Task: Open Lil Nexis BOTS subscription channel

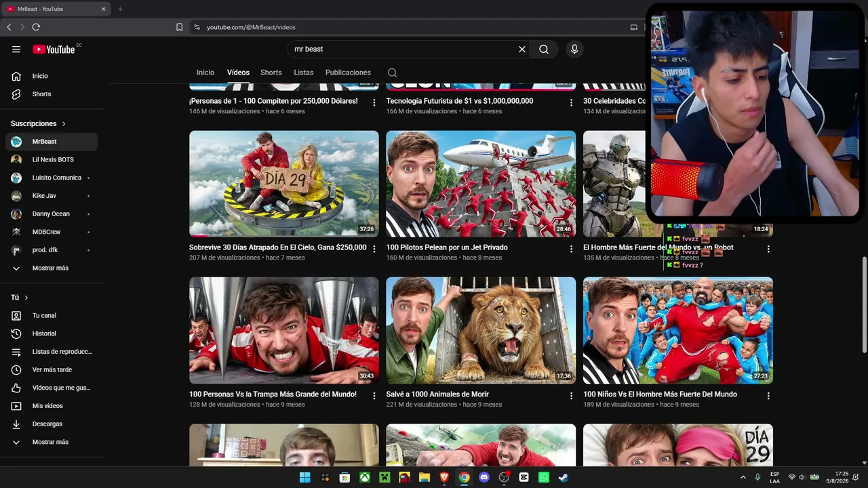Action: tap(52, 159)
